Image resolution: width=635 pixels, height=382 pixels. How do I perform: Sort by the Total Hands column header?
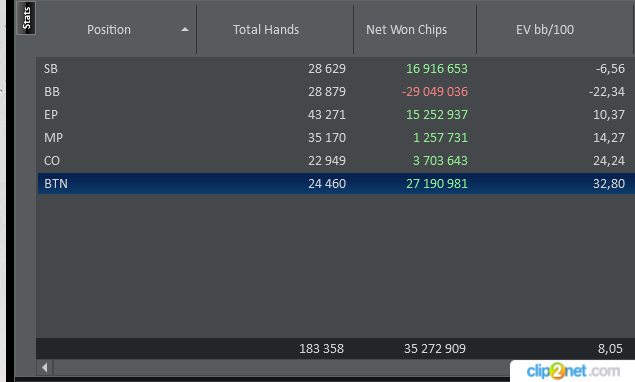click(266, 30)
